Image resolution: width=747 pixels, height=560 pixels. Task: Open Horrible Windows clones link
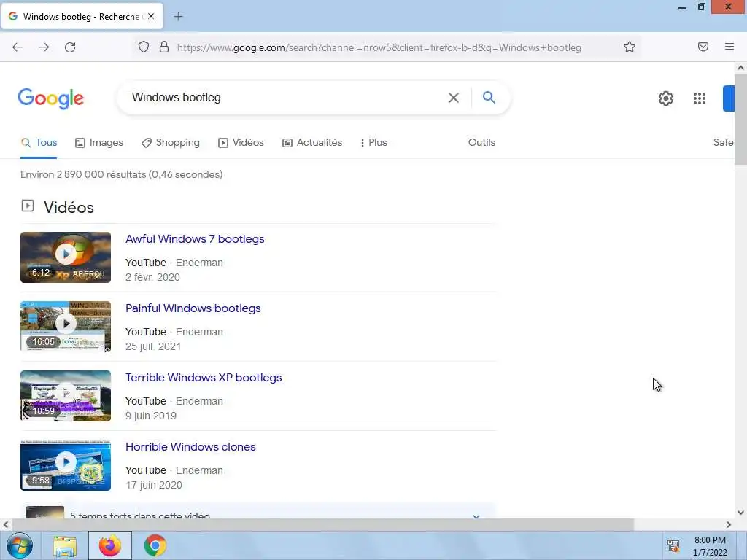(x=190, y=447)
